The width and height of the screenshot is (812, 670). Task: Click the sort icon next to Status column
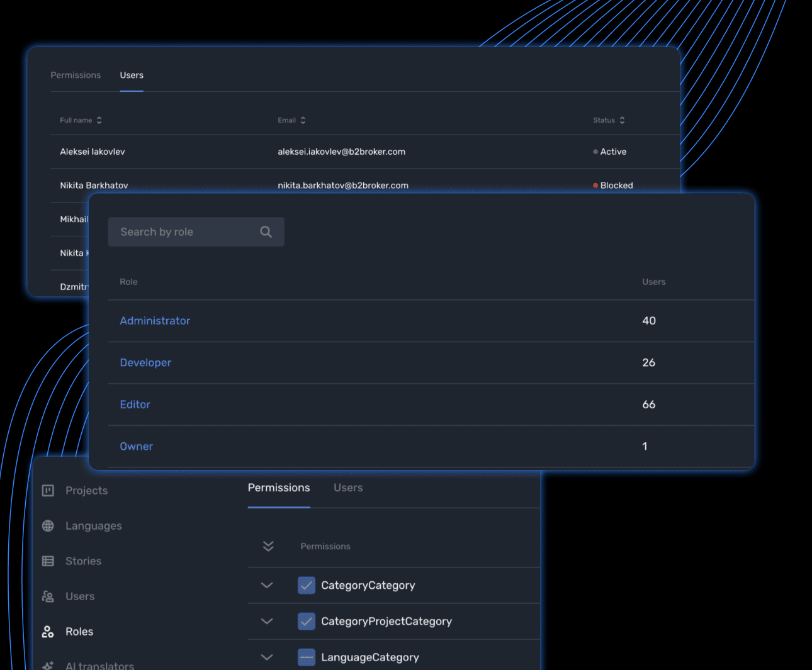623,120
